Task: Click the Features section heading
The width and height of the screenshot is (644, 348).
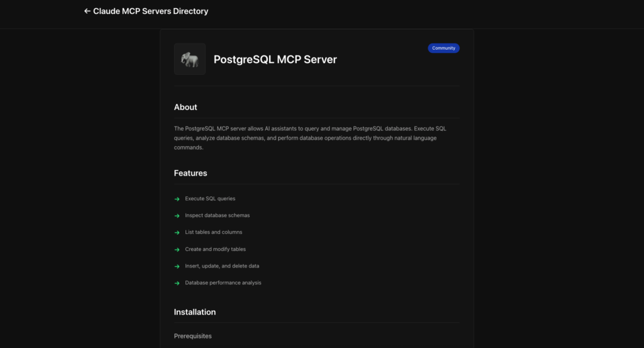Action: click(191, 173)
